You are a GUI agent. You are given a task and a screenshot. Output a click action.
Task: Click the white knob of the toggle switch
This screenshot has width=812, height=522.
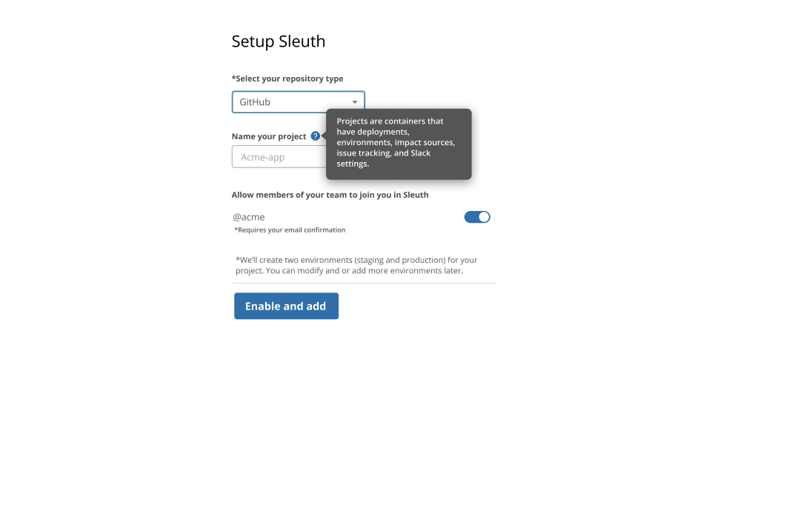click(x=484, y=217)
